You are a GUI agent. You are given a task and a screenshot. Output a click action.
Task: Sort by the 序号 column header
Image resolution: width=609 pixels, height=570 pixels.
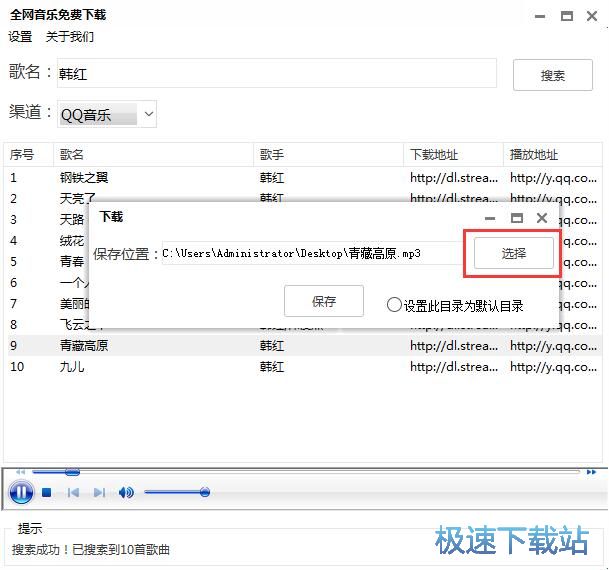click(28, 155)
